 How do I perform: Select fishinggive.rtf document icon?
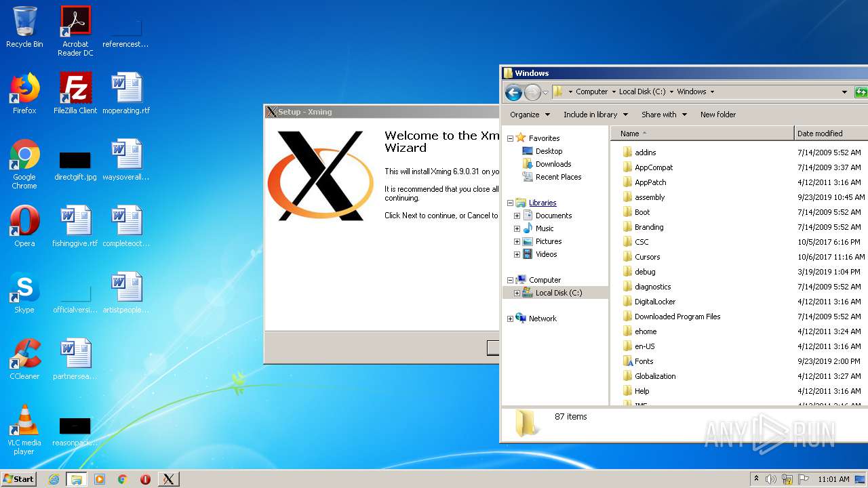click(x=75, y=226)
